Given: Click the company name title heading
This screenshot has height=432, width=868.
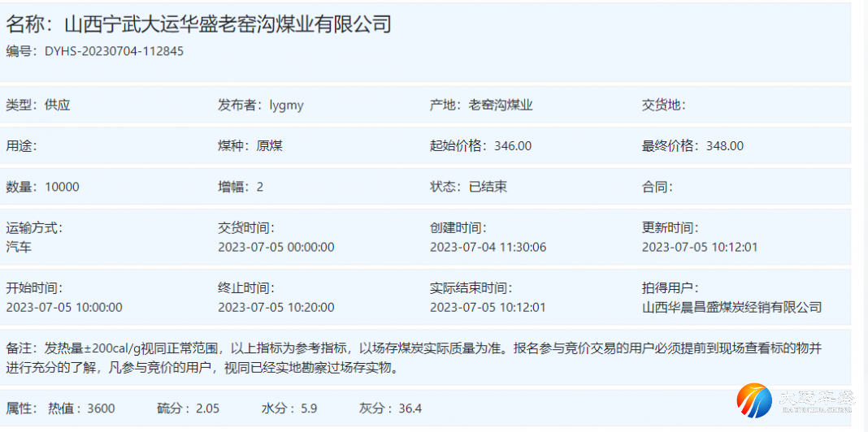Looking at the screenshot, I should point(199,24).
